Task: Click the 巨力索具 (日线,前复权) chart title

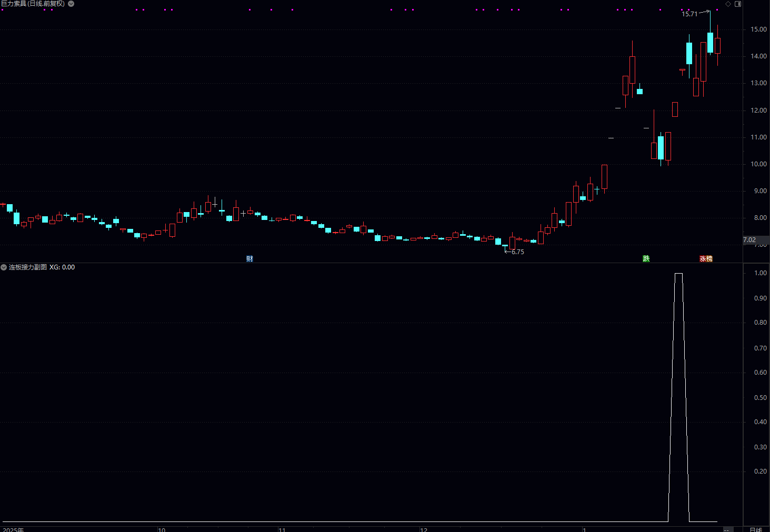Action: pos(33,4)
